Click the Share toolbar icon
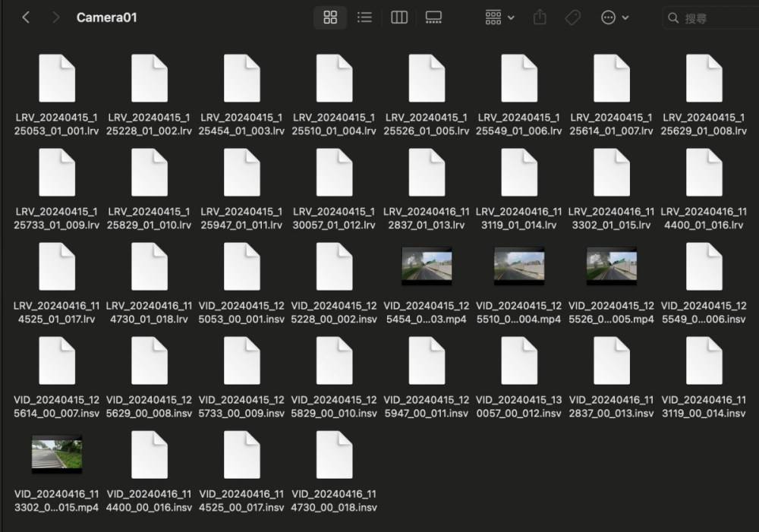This screenshot has width=759, height=532. (x=540, y=18)
